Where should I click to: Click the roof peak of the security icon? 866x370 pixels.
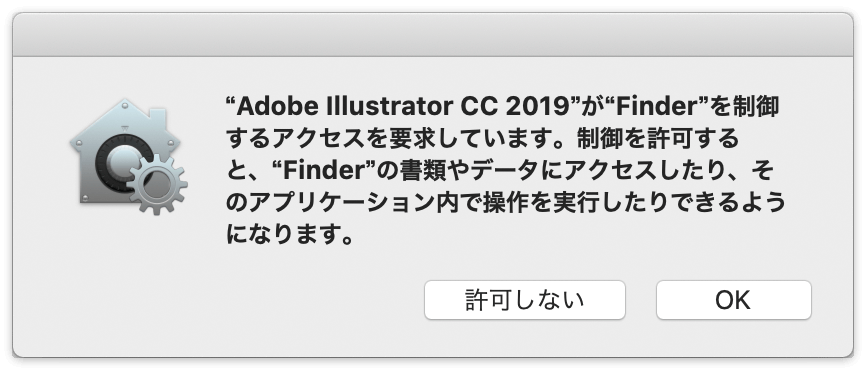tap(126, 103)
